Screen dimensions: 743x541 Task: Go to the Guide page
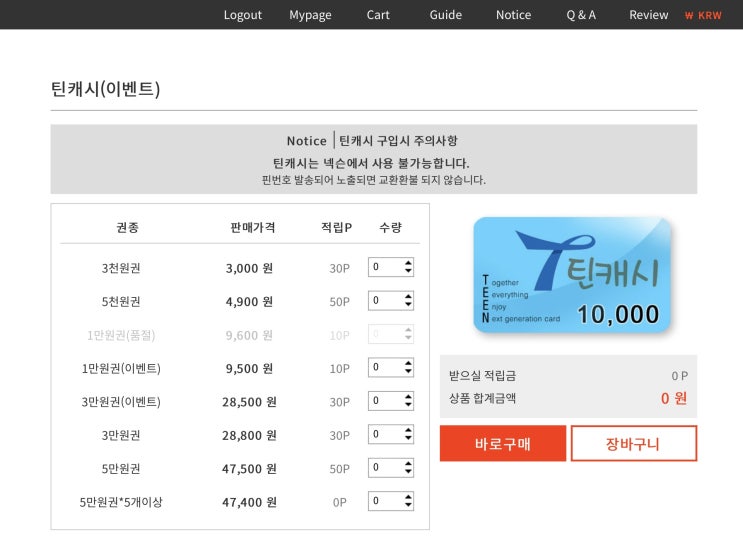click(445, 15)
